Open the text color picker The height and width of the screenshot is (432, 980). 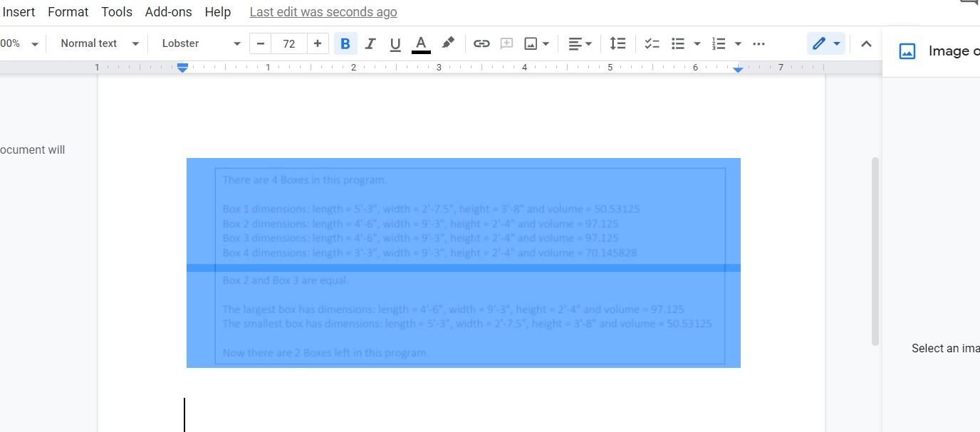(x=421, y=43)
